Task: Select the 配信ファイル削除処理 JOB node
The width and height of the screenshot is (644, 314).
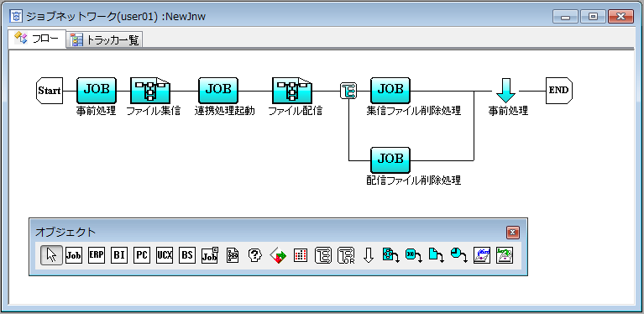Action: coord(390,160)
